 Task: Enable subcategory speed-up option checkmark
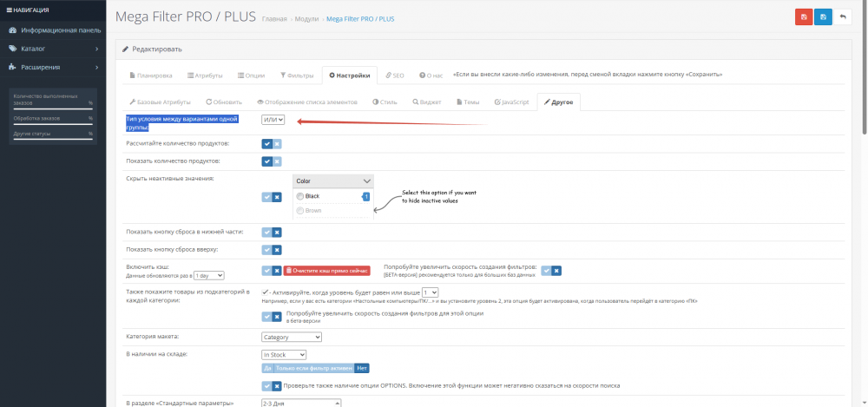(x=266, y=317)
